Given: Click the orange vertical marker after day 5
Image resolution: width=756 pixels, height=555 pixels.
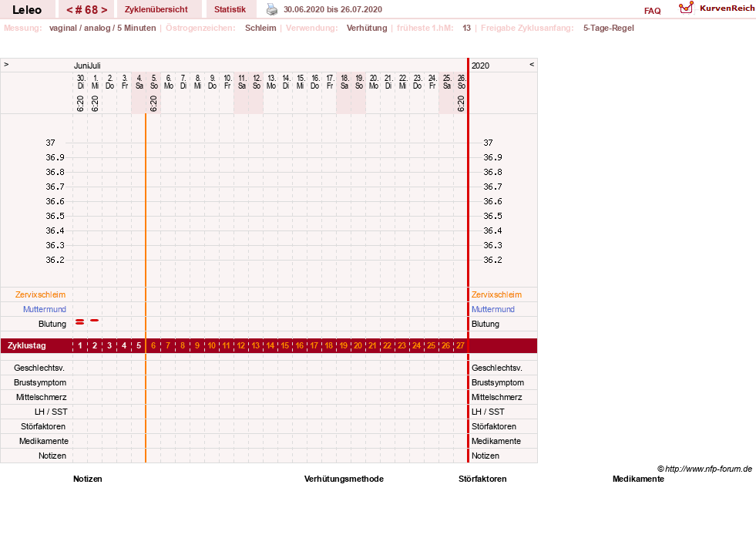Looking at the screenshot, I should (146, 288).
